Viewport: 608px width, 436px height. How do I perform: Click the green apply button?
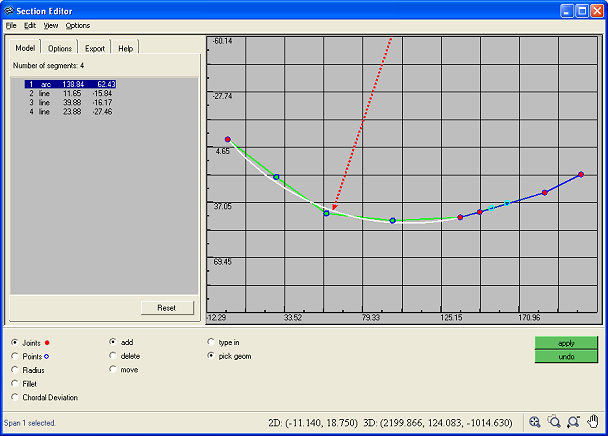click(566, 342)
